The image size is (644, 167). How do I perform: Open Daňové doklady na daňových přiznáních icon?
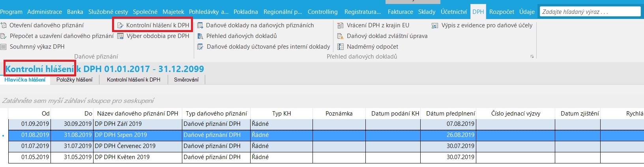(x=200, y=25)
